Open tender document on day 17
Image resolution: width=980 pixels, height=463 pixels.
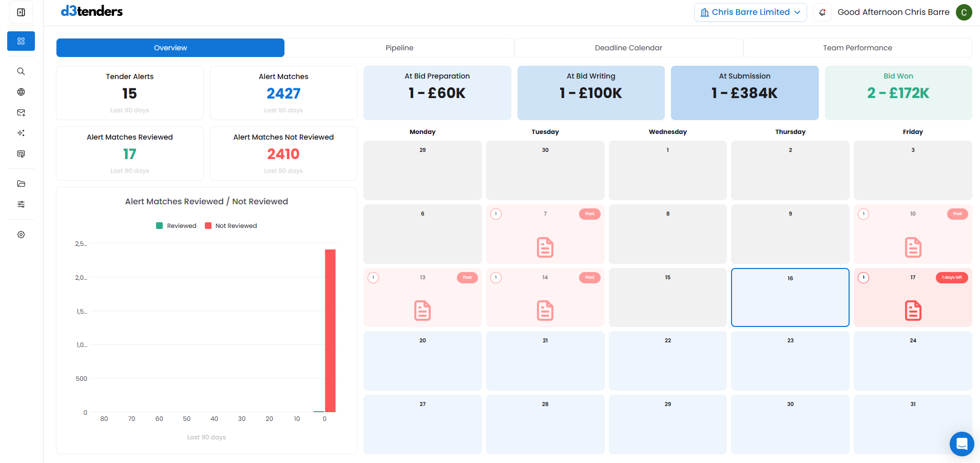pos(913,311)
